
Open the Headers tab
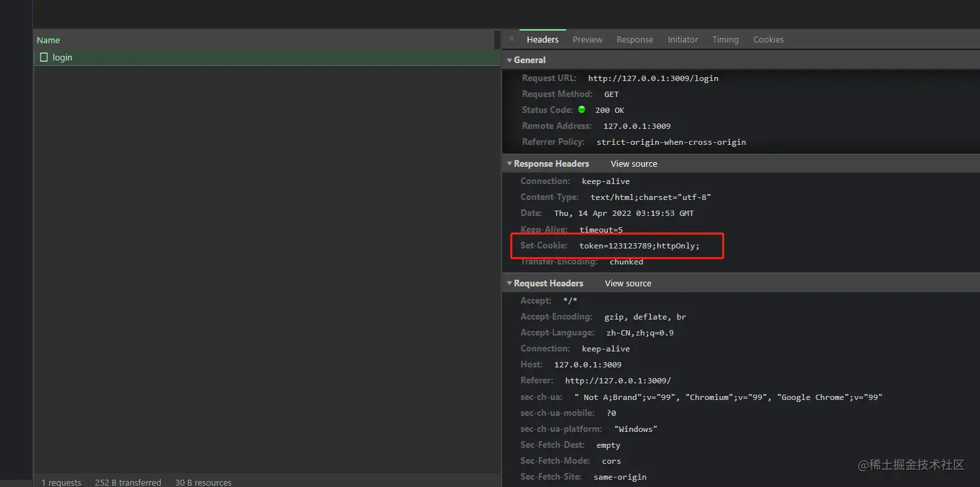pyautogui.click(x=543, y=39)
